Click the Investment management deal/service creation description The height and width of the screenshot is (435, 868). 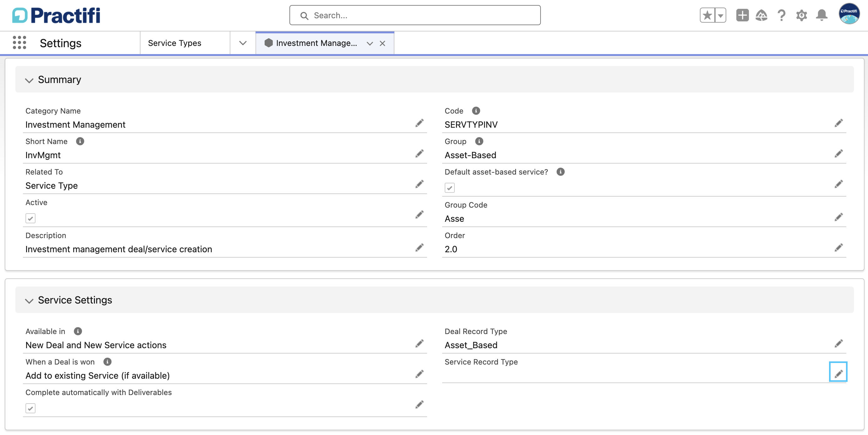(x=118, y=249)
